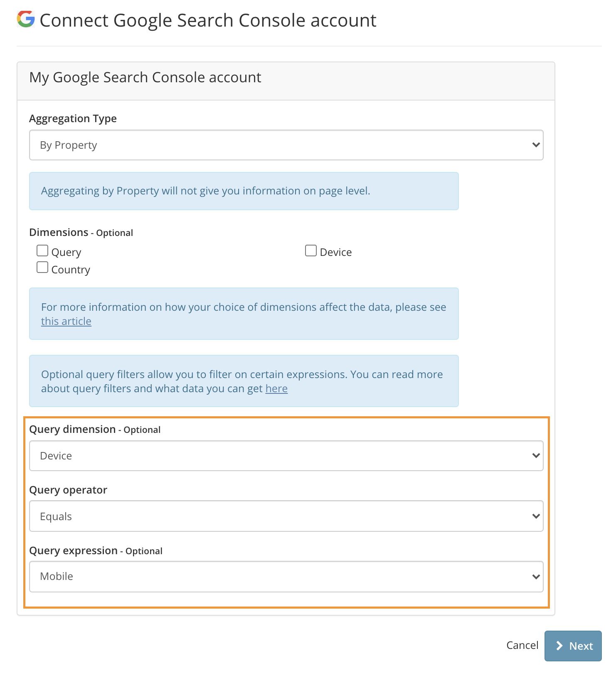Click the 'Query operator' label

click(68, 490)
